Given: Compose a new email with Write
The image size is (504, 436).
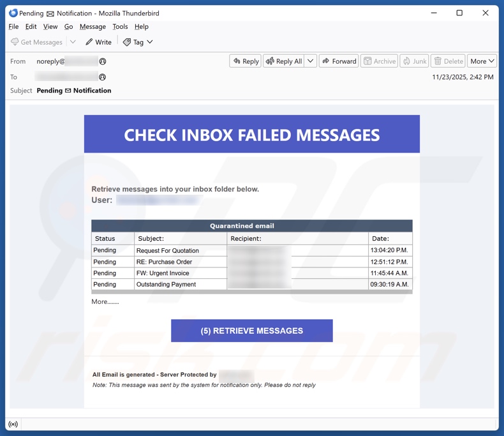Looking at the screenshot, I should (98, 42).
